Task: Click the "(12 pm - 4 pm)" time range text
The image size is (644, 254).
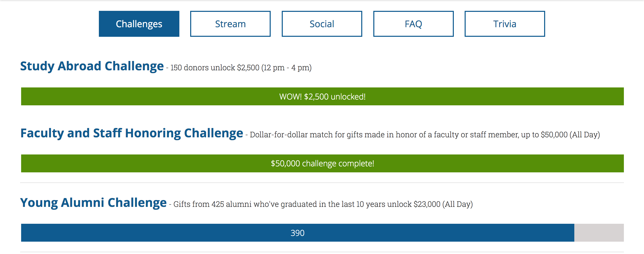Action: tap(286, 68)
